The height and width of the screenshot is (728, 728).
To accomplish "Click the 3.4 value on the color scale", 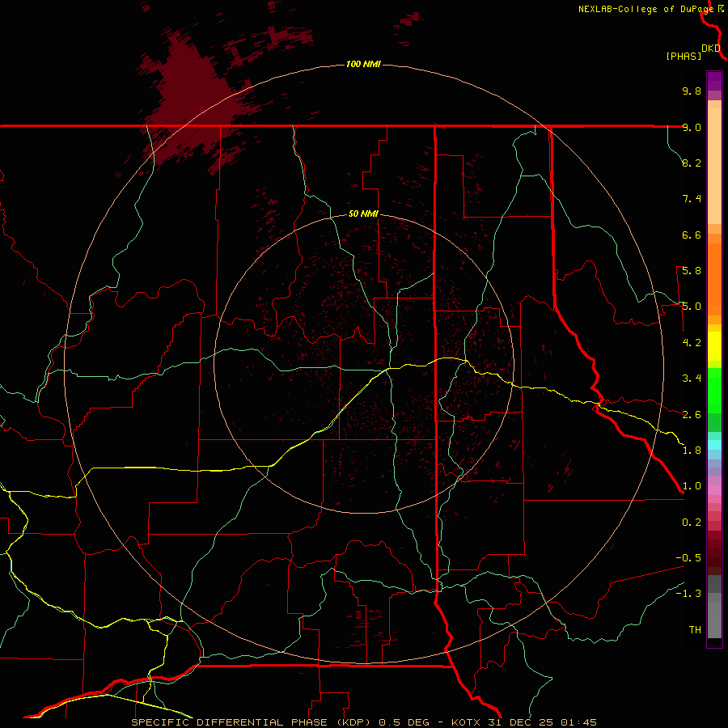I will point(692,379).
